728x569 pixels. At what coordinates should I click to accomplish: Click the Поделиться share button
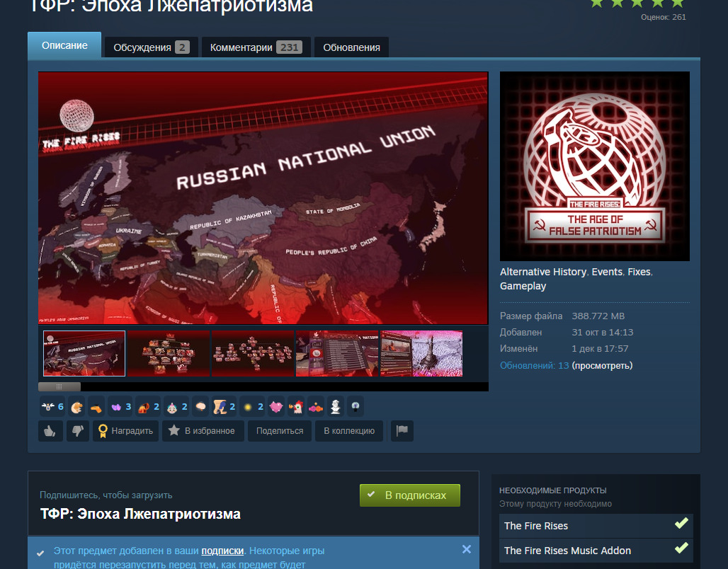pyautogui.click(x=280, y=431)
